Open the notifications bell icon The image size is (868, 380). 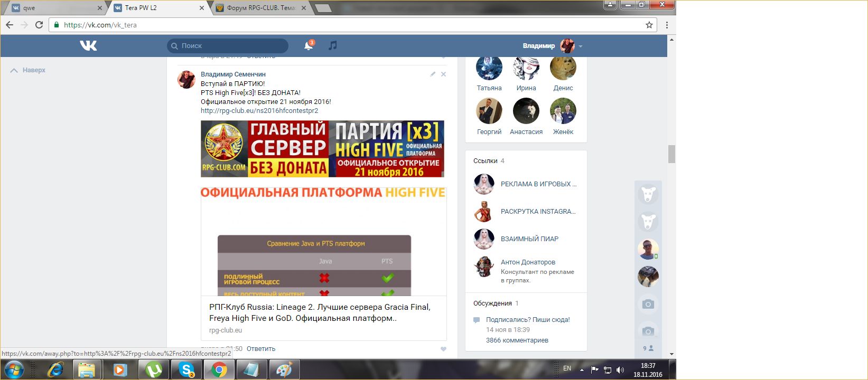[x=309, y=46]
